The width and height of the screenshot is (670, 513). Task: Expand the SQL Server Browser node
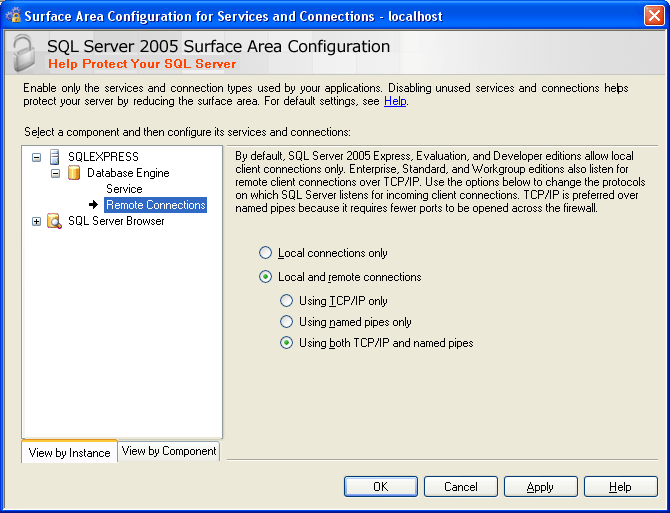click(x=37, y=222)
